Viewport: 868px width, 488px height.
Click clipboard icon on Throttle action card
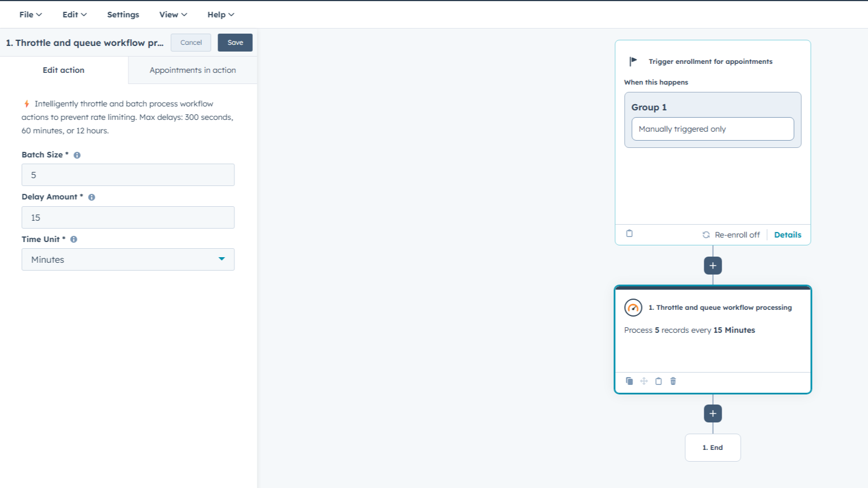(x=658, y=381)
